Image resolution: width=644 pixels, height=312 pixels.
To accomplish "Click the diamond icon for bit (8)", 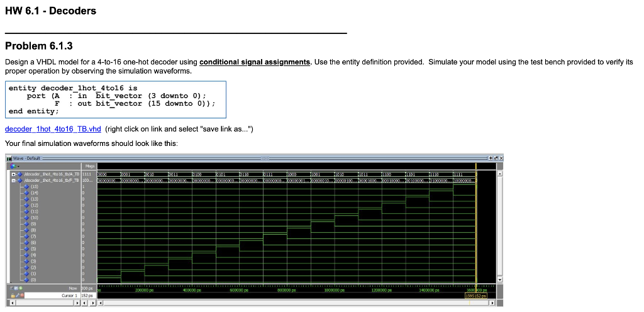I will pyautogui.click(x=26, y=230).
